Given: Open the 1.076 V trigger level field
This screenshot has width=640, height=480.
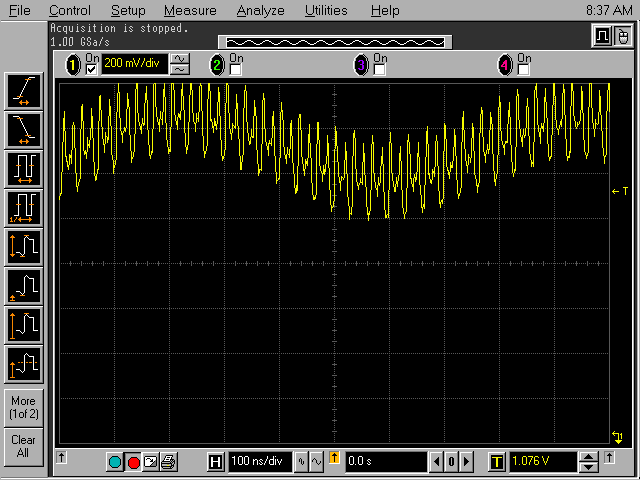Looking at the screenshot, I should tap(542, 462).
